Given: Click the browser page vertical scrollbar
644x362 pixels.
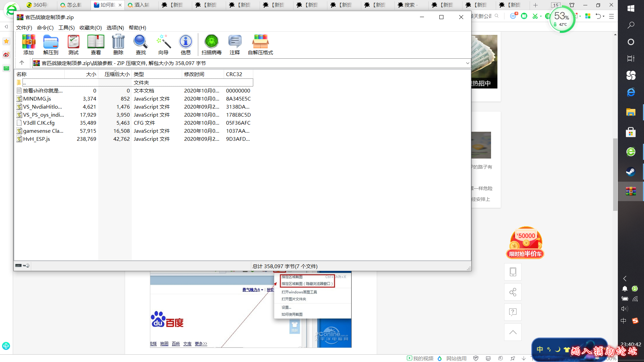Looking at the screenshot, I should pyautogui.click(x=615, y=174).
